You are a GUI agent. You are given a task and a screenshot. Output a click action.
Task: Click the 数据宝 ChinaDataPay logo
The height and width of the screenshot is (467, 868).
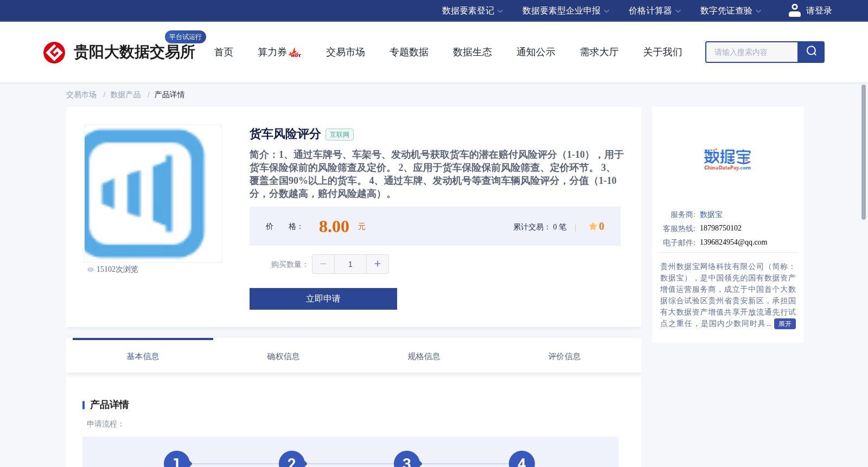click(727, 159)
